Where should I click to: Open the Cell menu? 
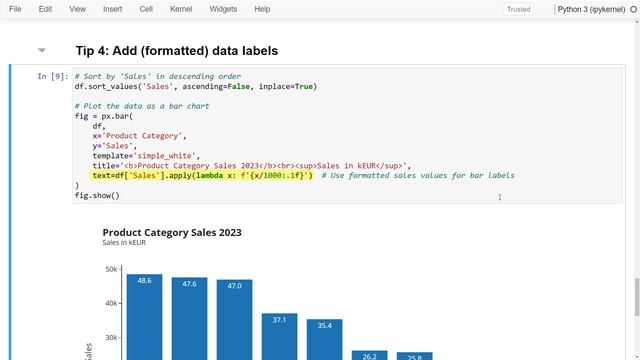pos(146,9)
